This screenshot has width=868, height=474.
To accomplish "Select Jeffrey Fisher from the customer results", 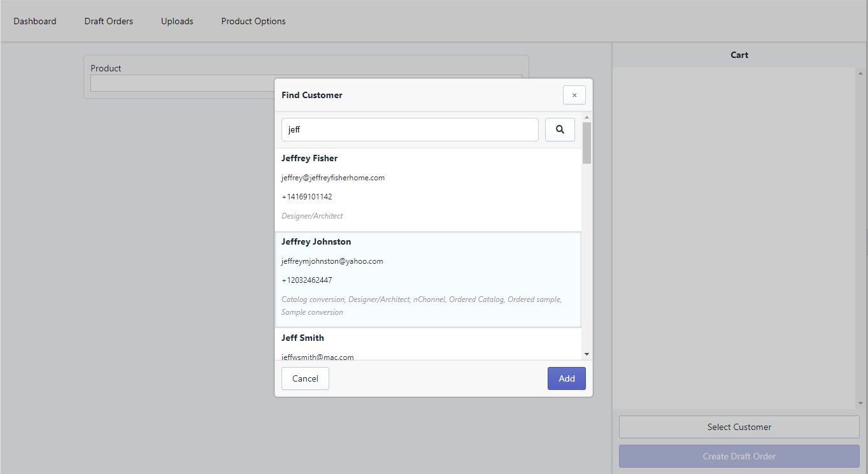I will 309,159.
